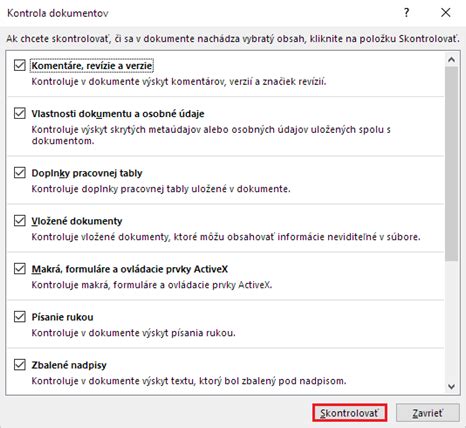
Task: Toggle Vlastnosti dokumentu a osobné údaje checkbox
Action: coord(20,113)
